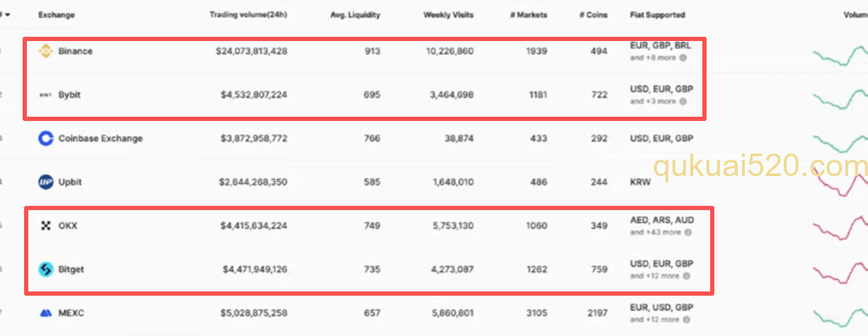The width and height of the screenshot is (868, 336).
Task: Open the MEXC exchange link
Action: (72, 313)
